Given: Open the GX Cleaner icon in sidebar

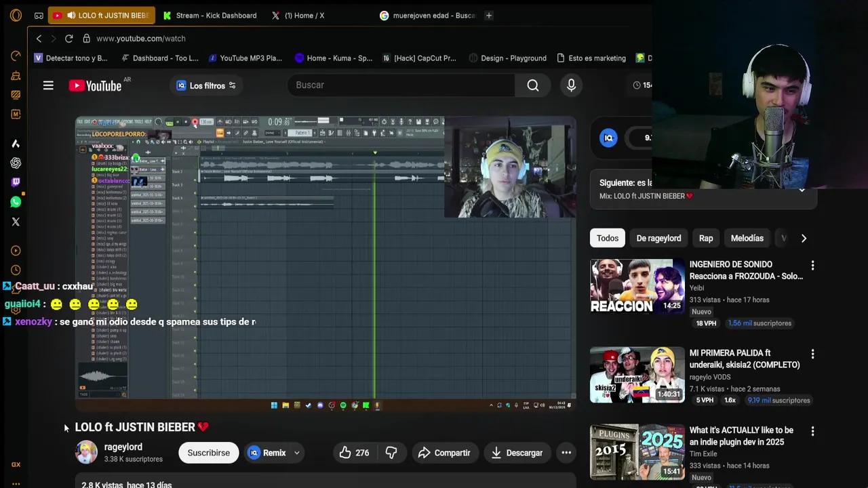Looking at the screenshot, I should click(16, 75).
